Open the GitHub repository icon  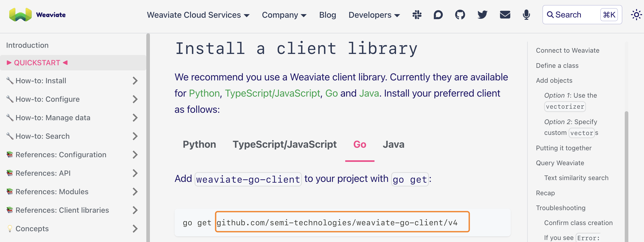(x=459, y=15)
